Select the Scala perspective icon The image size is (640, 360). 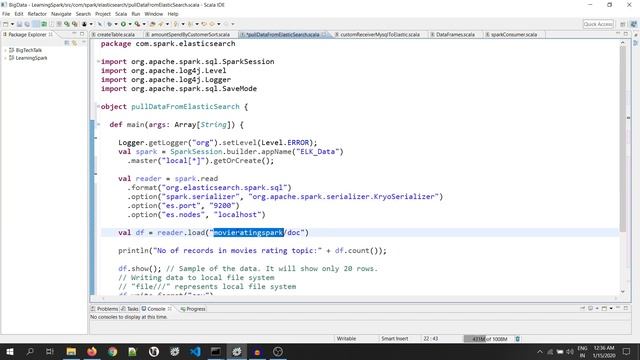634,24
